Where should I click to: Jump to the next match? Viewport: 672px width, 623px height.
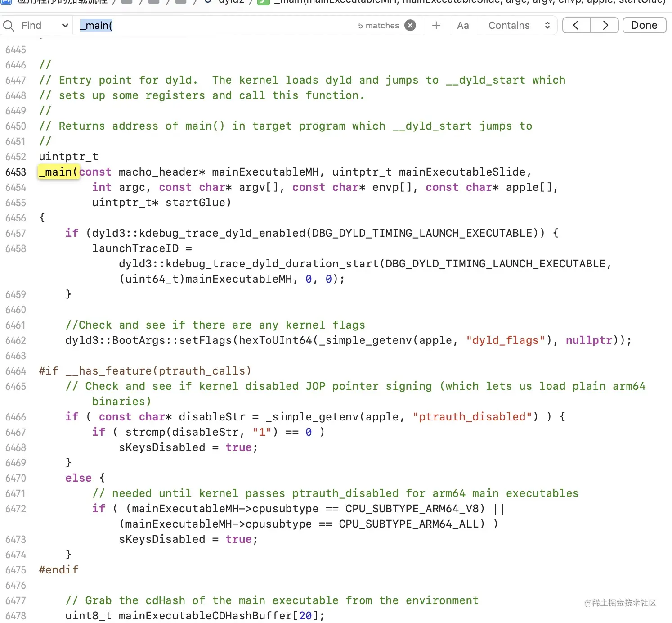click(605, 26)
